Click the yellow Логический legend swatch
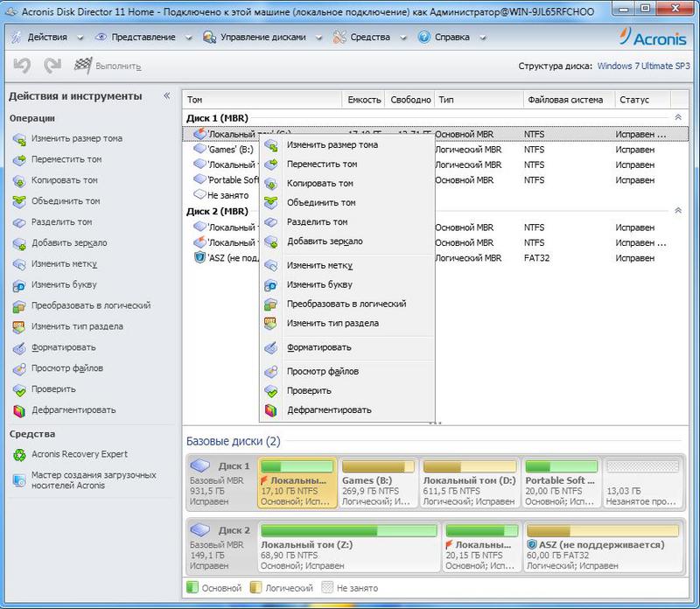This screenshot has width=700, height=609. coord(255,587)
